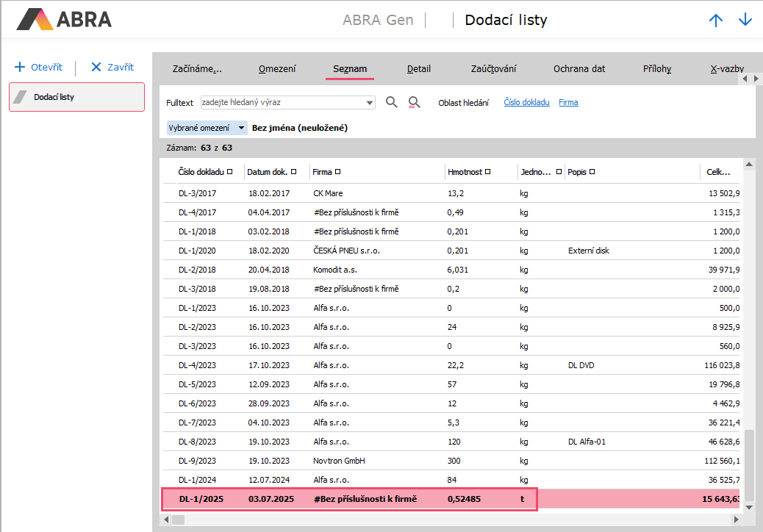Toggle sort marker on Popis column
763x532 pixels.
click(592, 172)
